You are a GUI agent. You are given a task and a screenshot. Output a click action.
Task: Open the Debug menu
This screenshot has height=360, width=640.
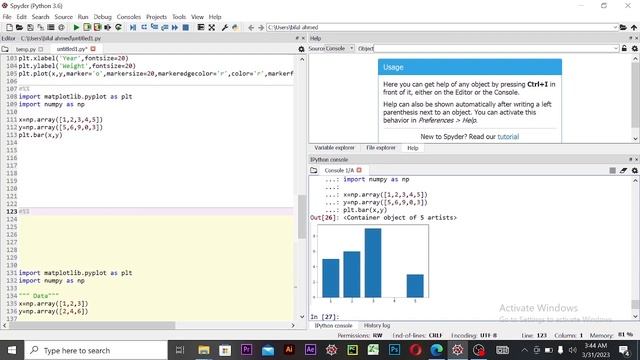point(102,17)
